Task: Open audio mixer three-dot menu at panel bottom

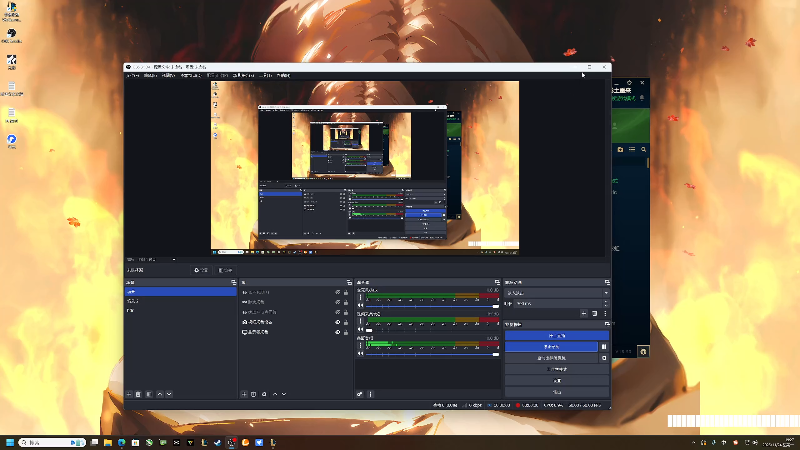Action: (x=371, y=394)
